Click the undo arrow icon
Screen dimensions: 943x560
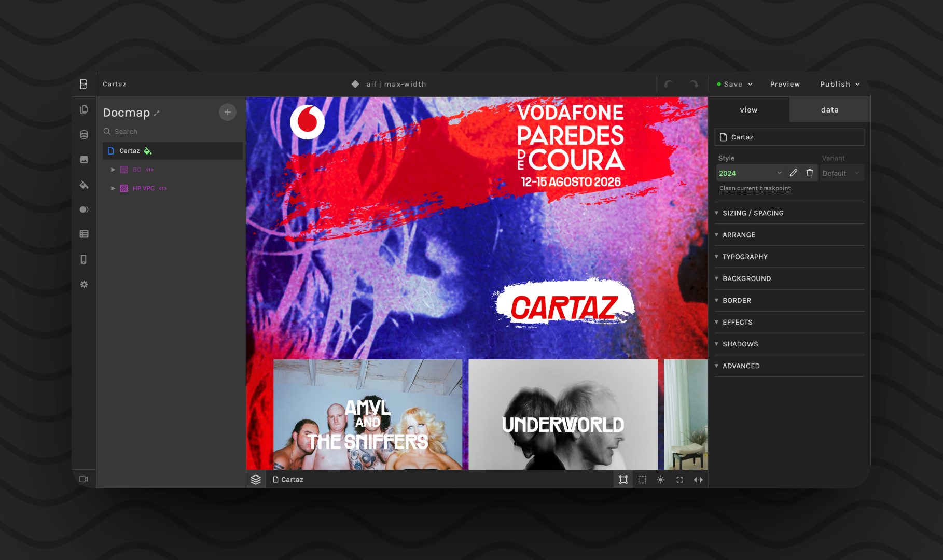[x=669, y=84]
